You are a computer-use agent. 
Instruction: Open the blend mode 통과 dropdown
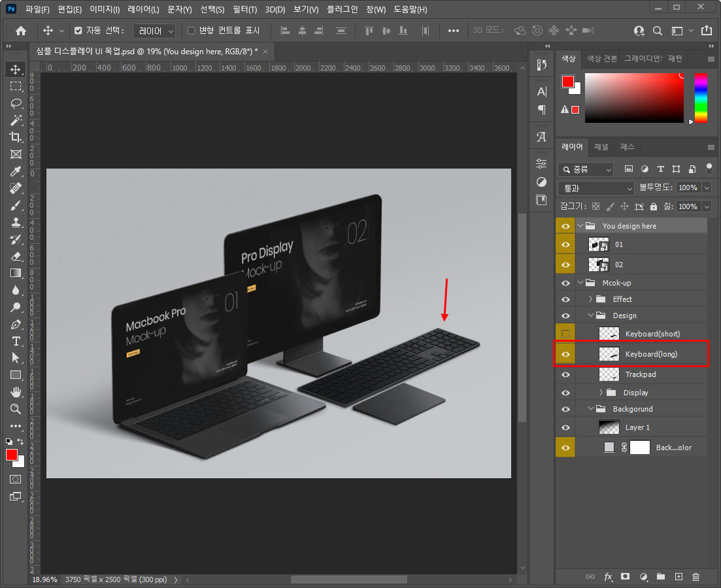point(596,188)
